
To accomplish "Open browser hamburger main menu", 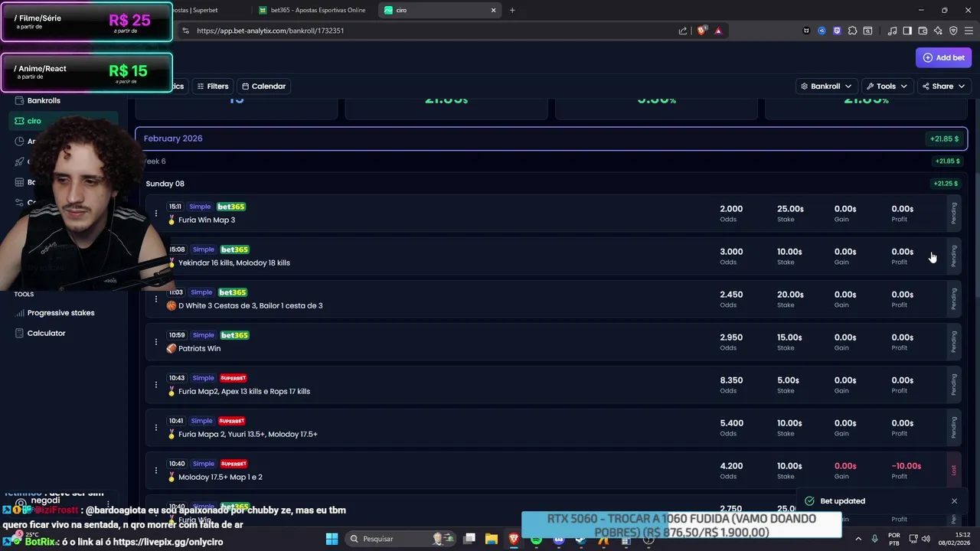I will (x=969, y=31).
